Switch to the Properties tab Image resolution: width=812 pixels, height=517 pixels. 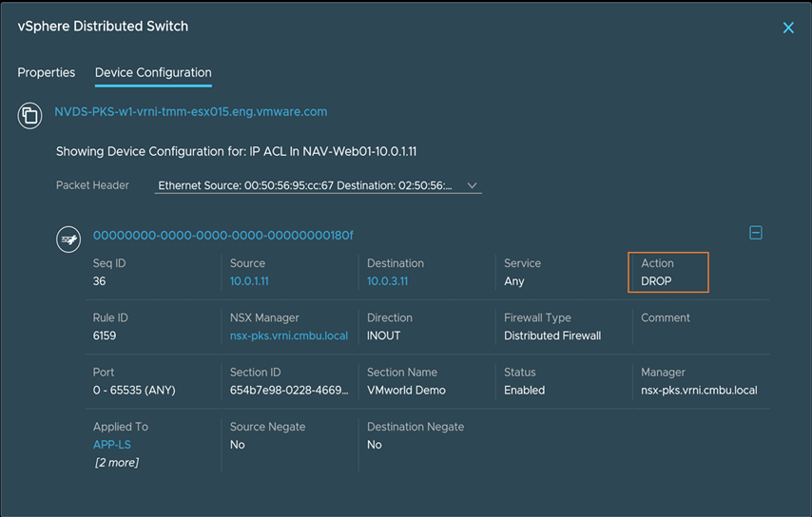point(47,72)
